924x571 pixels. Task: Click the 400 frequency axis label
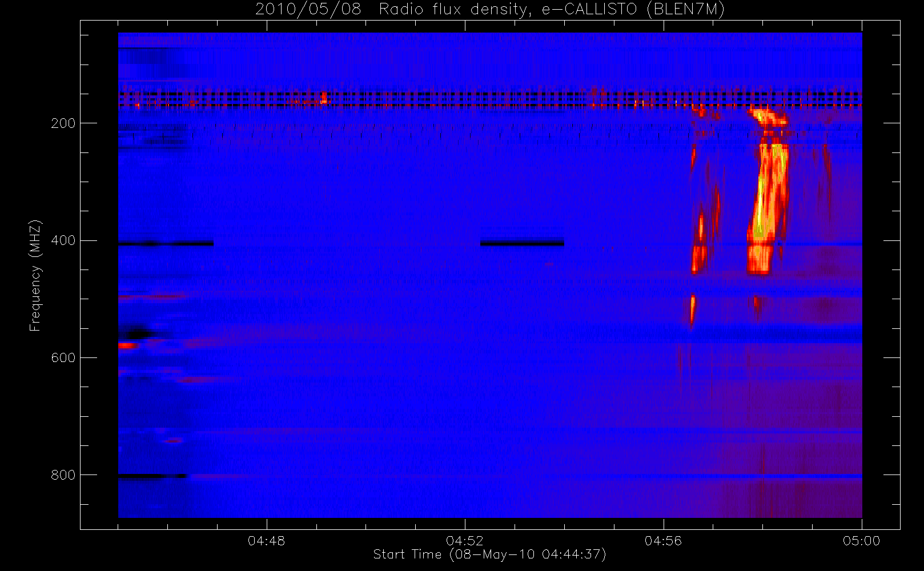click(x=63, y=240)
